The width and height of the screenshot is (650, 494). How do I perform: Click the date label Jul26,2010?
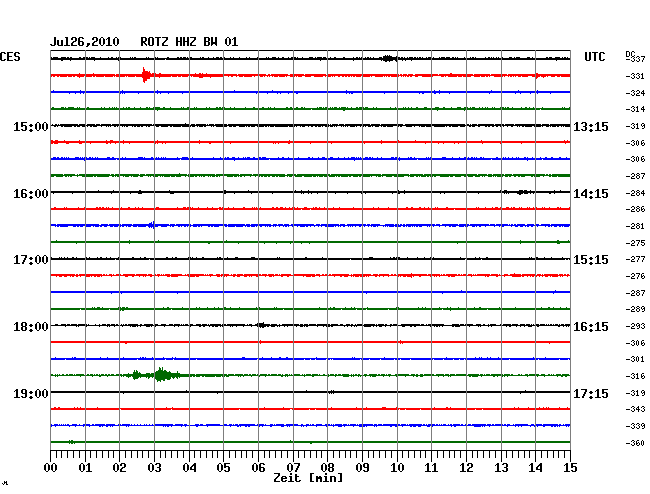click(85, 42)
